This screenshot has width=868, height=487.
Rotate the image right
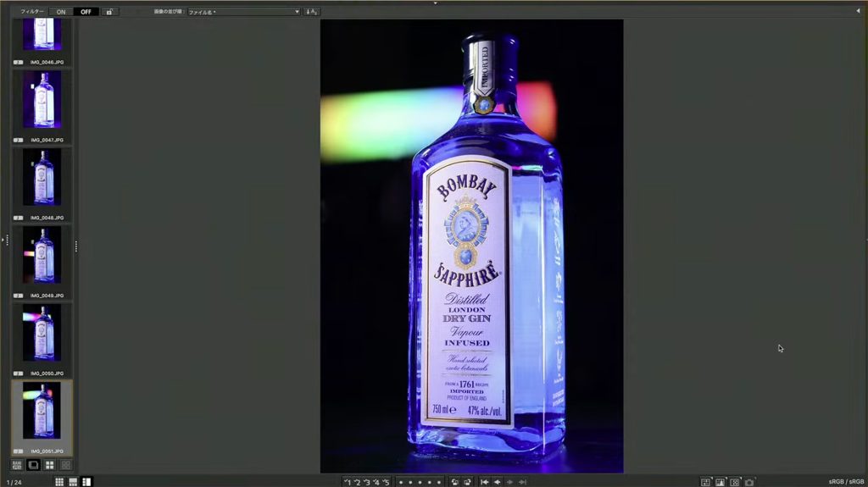467,482
